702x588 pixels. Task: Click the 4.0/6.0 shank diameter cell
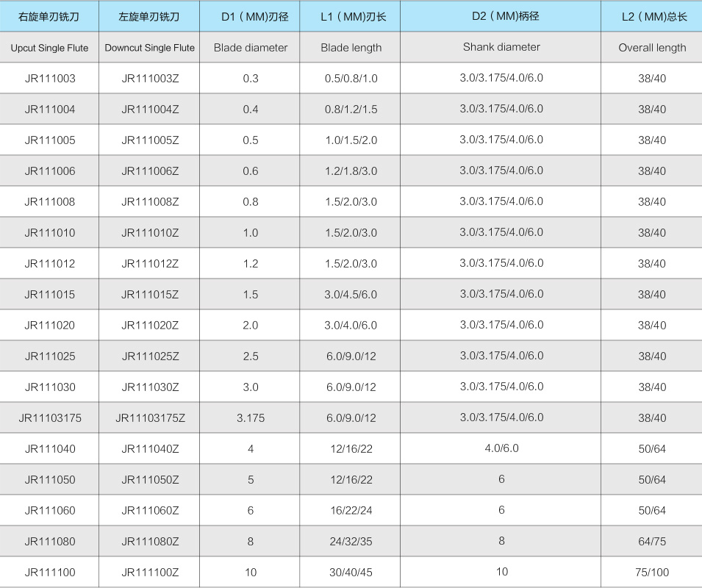(x=501, y=448)
